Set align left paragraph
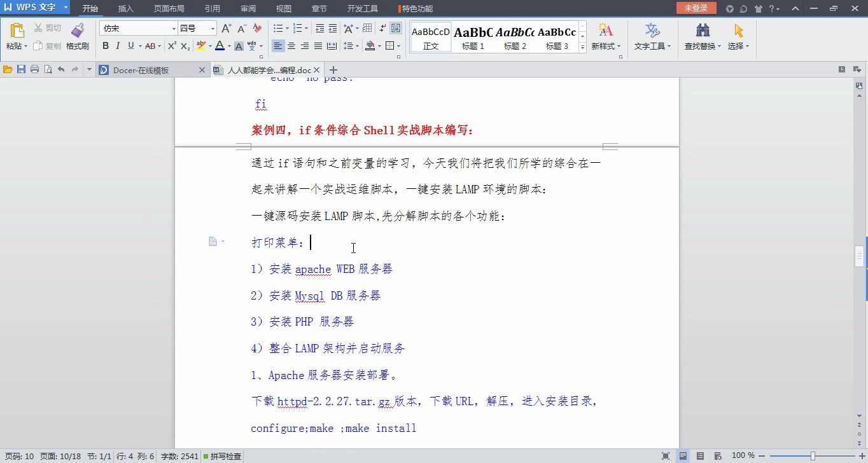The width and height of the screenshot is (868, 463). pyautogui.click(x=278, y=46)
